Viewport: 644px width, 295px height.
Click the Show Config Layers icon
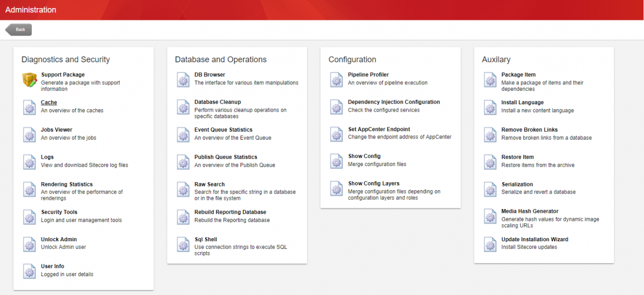pyautogui.click(x=336, y=189)
